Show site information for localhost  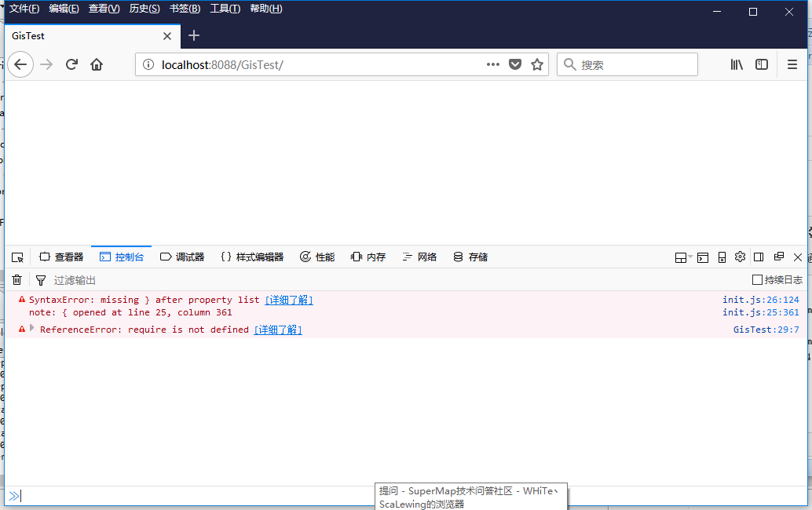click(148, 64)
